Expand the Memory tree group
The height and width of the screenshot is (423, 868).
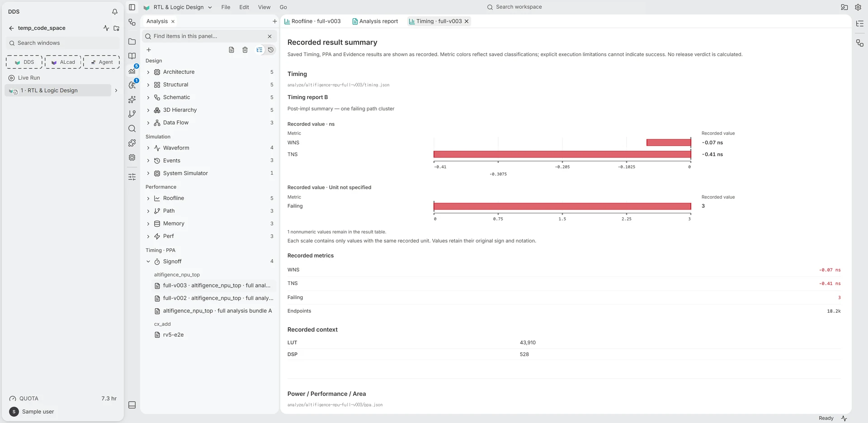pos(148,223)
